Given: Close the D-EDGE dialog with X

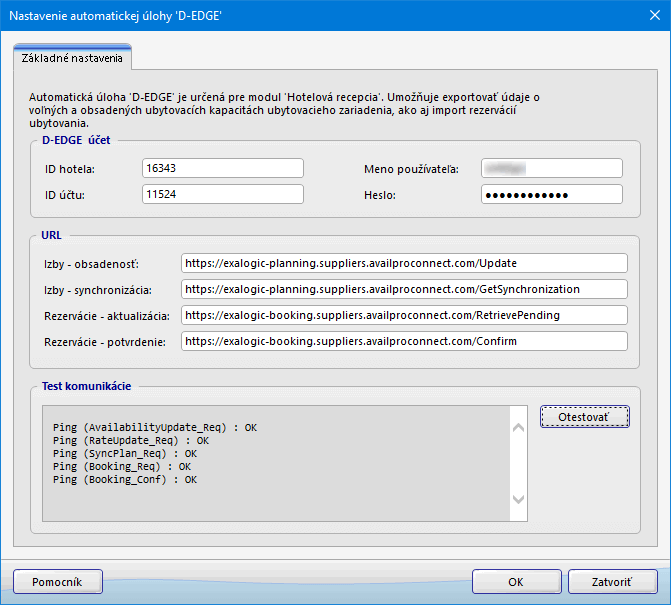Looking at the screenshot, I should tap(647, 16).
